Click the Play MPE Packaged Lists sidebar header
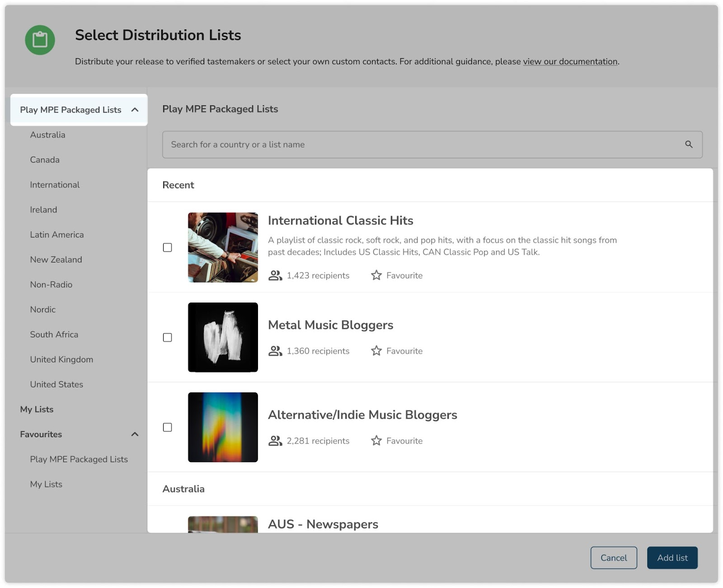Screen dimensions: 723x588 point(79,110)
